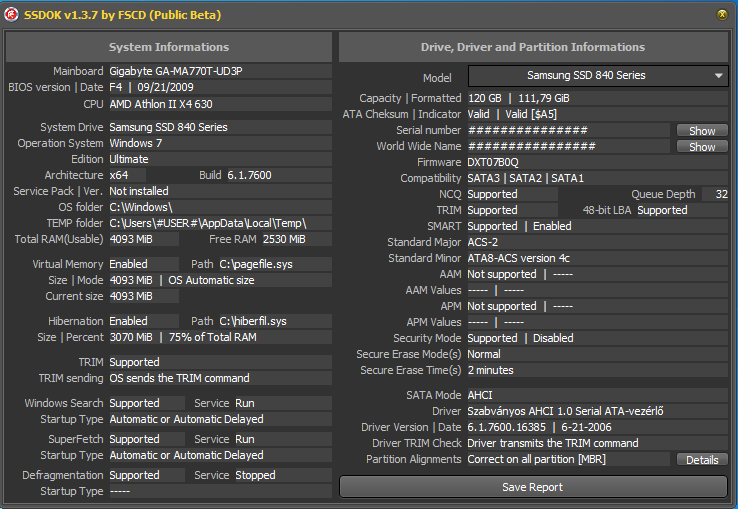Click the TEMP folder path field

point(219,223)
